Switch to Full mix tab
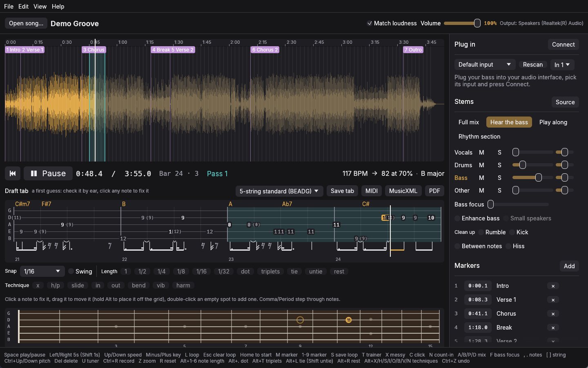This screenshot has width=588, height=368. tap(468, 122)
